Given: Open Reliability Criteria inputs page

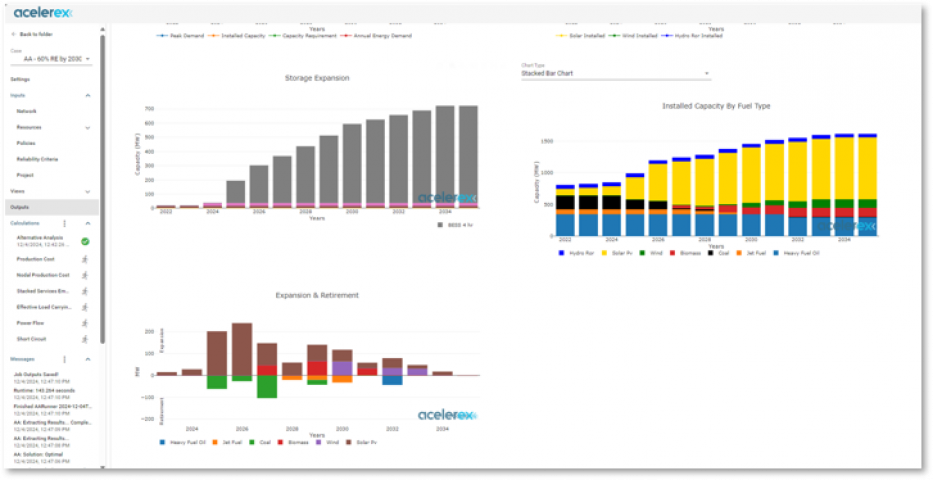Looking at the screenshot, I should (38, 159).
